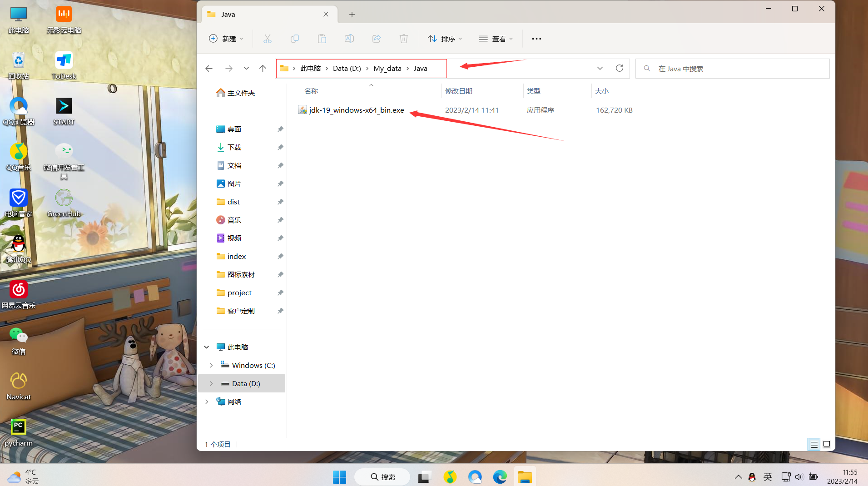Open the 排序 sort dropdown

click(x=445, y=39)
